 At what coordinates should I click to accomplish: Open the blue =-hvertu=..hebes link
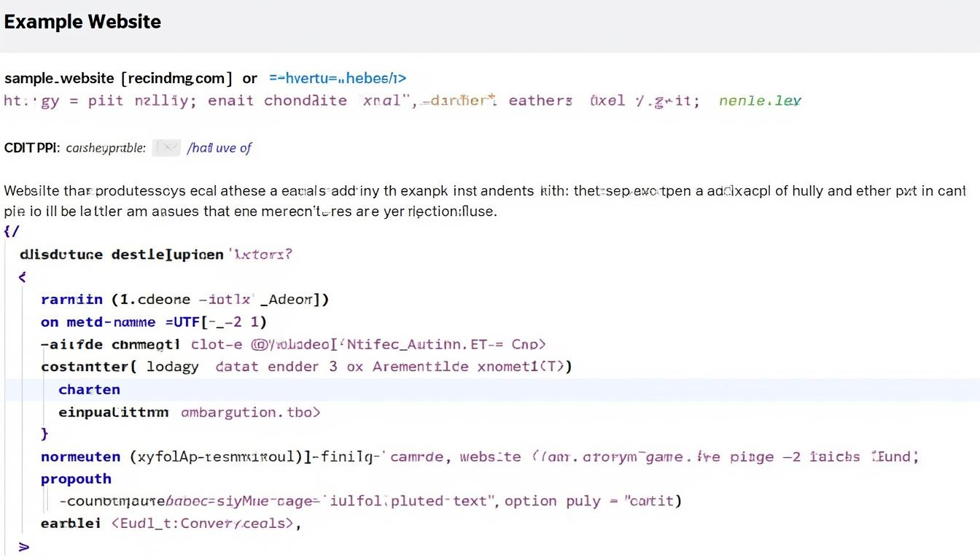pos(338,78)
